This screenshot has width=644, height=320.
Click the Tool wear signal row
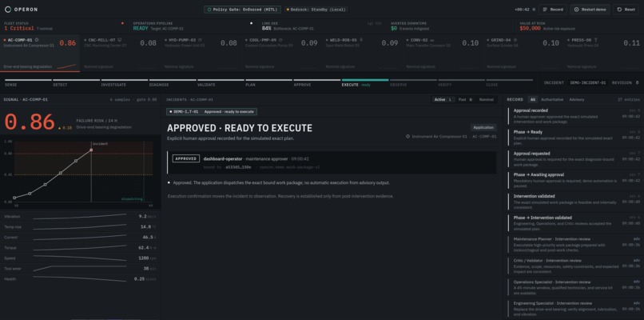[x=81, y=269]
